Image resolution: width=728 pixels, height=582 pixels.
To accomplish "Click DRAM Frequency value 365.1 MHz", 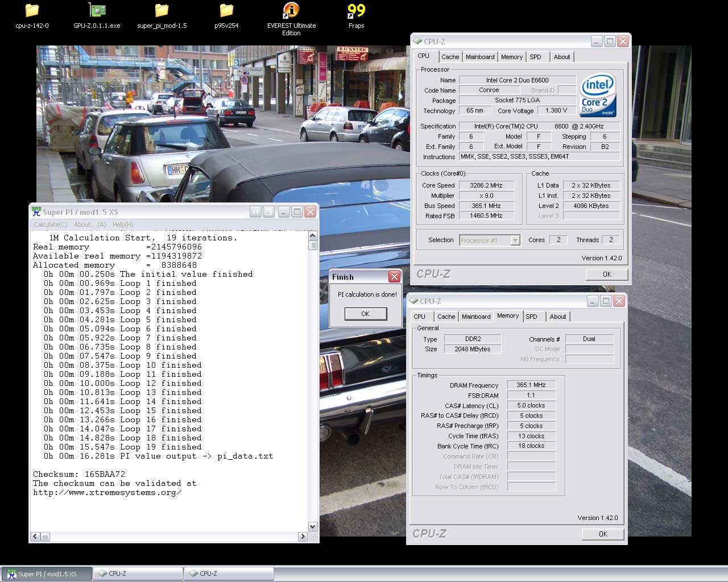I will 531,385.
